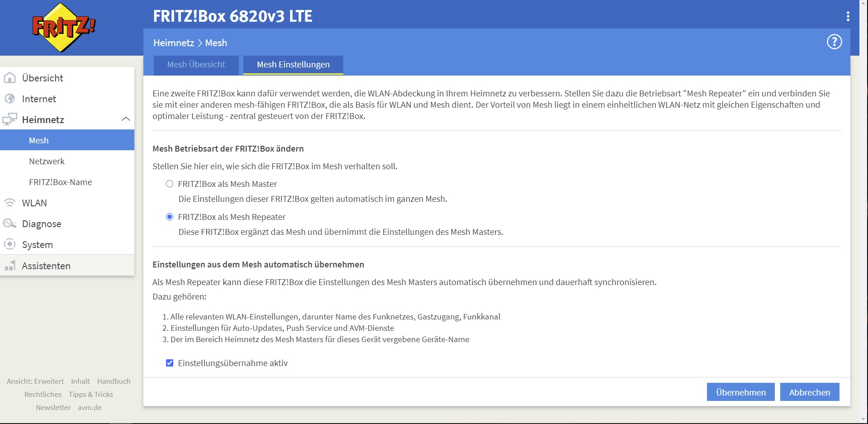Image resolution: width=868 pixels, height=424 pixels.
Task: Click the page scrollbar up arrow
Action: pos(864,4)
